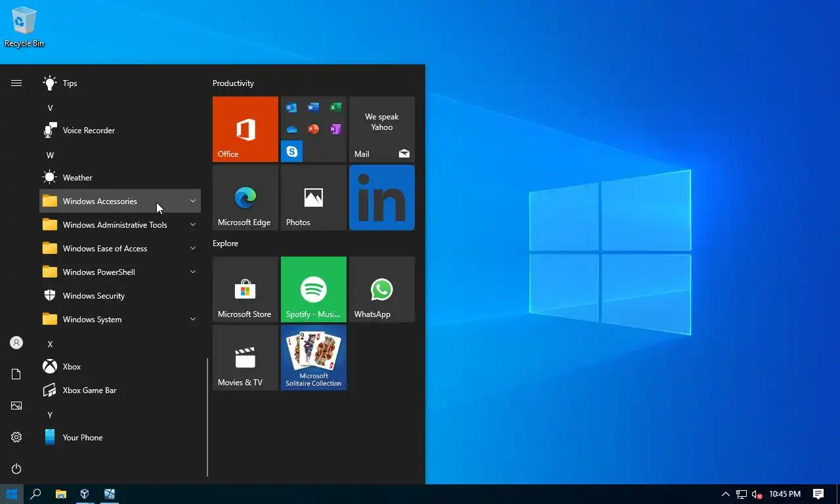Open Word from the Office apps tile
This screenshot has width=840, height=504.
(314, 107)
